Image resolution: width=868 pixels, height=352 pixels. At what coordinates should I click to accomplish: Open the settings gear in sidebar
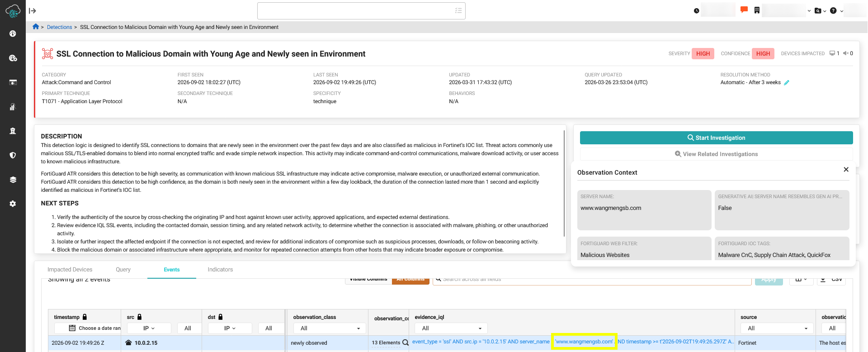13,204
